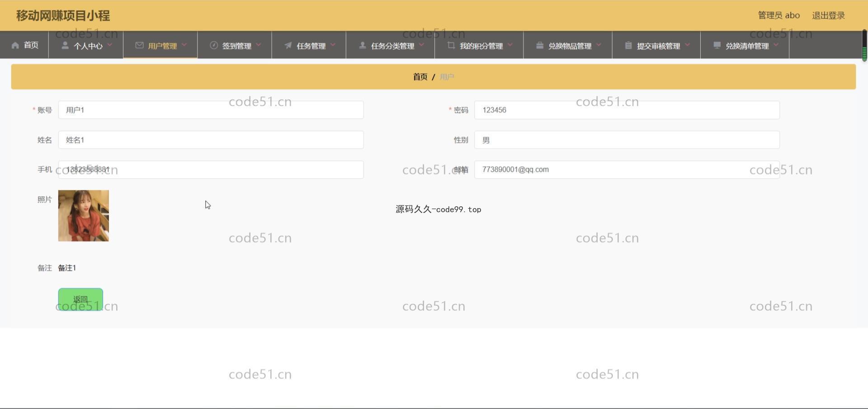The image size is (868, 409).
Task: Expand the 签到管理 menu arrow
Action: click(x=259, y=45)
